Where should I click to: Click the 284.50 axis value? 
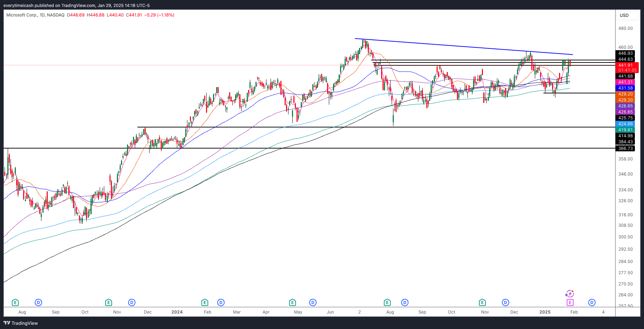625,262
